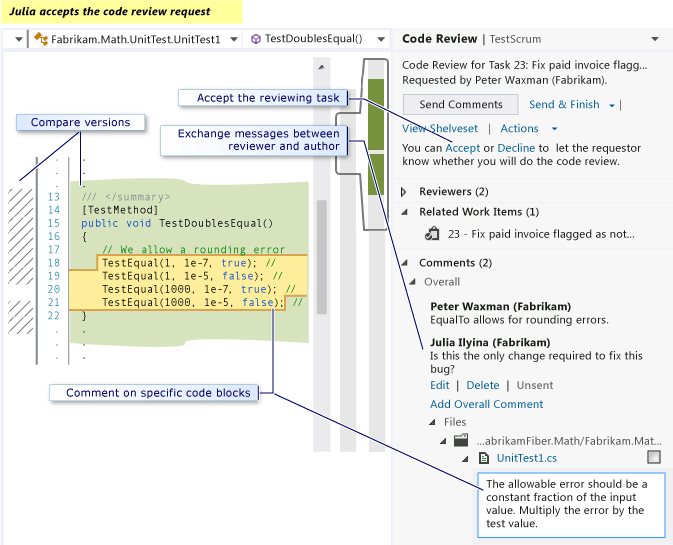The width and height of the screenshot is (673, 545).
Task: Click the class icon beside Fabrikam.Math.UnitTest.UnitTest1
Action: tap(41, 39)
